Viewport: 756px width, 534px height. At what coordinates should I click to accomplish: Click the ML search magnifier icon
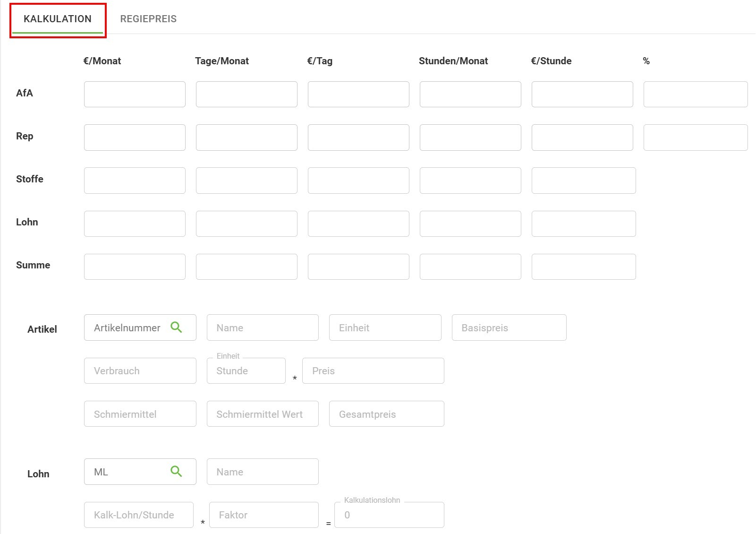point(176,472)
